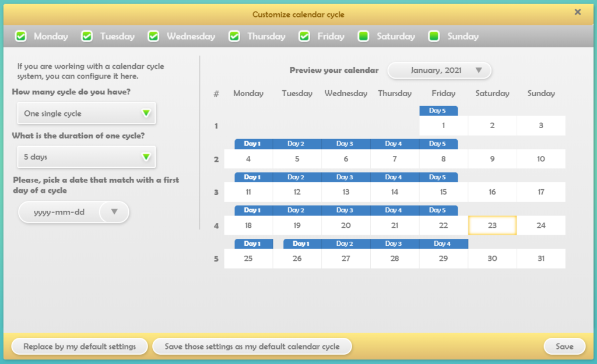Click date 30 in the calendar
This screenshot has height=364, width=597.
[492, 259]
